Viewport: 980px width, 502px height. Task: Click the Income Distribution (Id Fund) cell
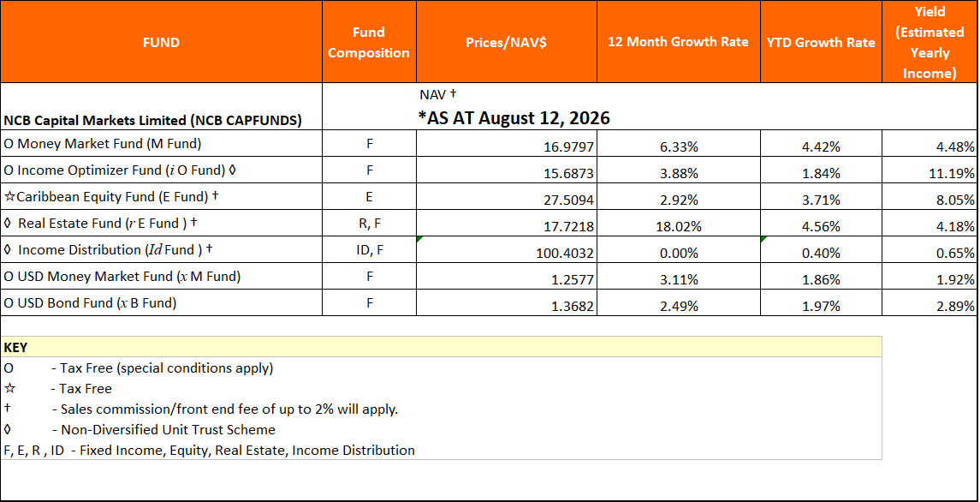(162, 250)
